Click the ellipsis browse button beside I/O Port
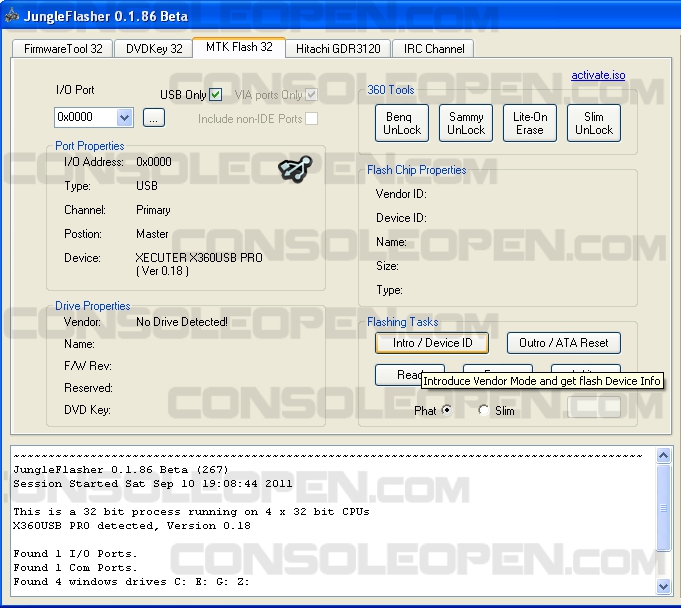The image size is (681, 608). tap(154, 118)
